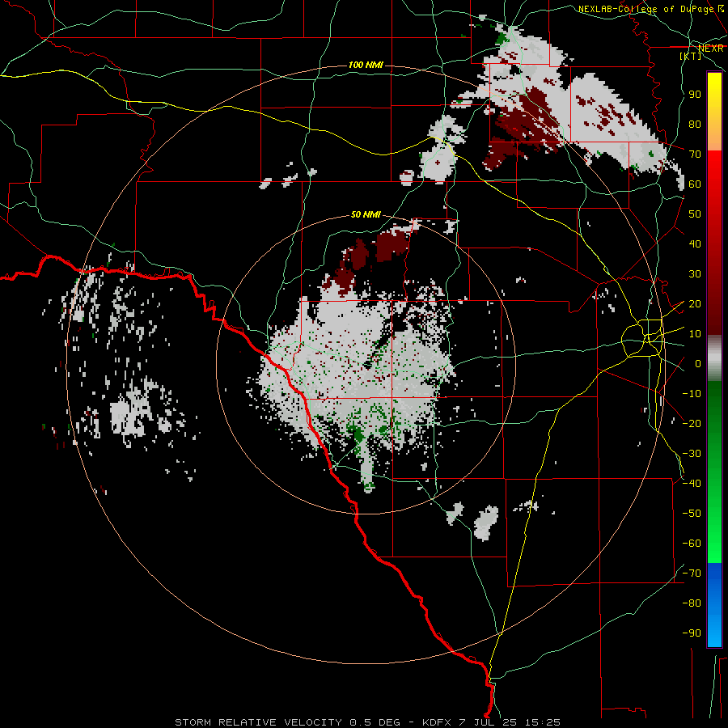Click the gray zero-velocity segment of the color bar
Viewport: 728px width, 728px height.
[714, 358]
